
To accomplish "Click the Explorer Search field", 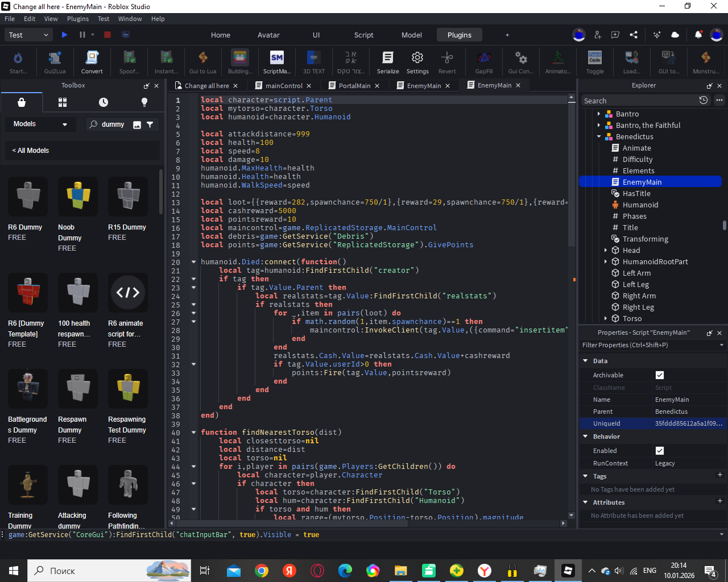I will coord(639,101).
